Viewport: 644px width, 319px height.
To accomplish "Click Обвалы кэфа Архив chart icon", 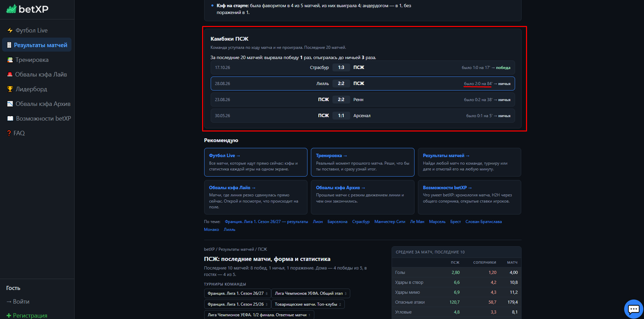I will (10, 104).
